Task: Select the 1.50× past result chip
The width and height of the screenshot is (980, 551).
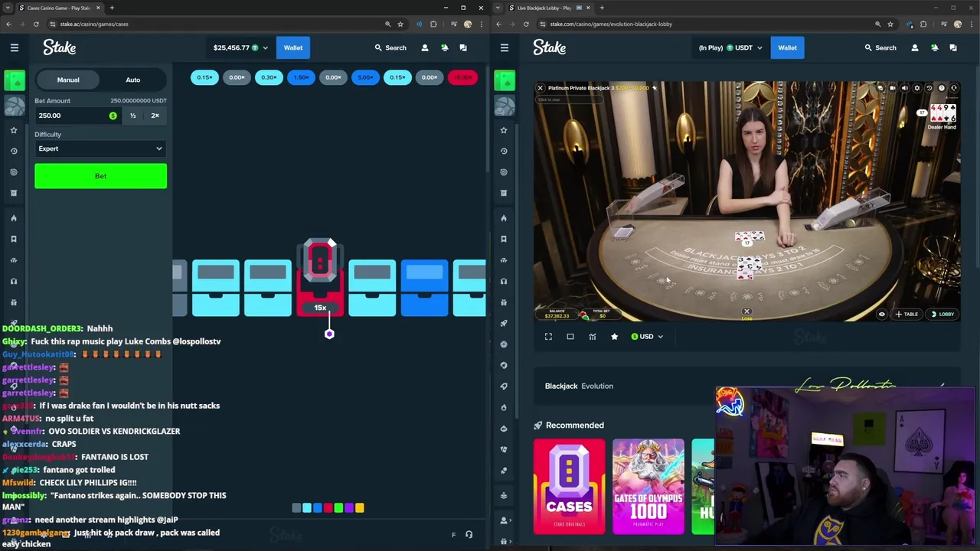Action: (x=301, y=77)
